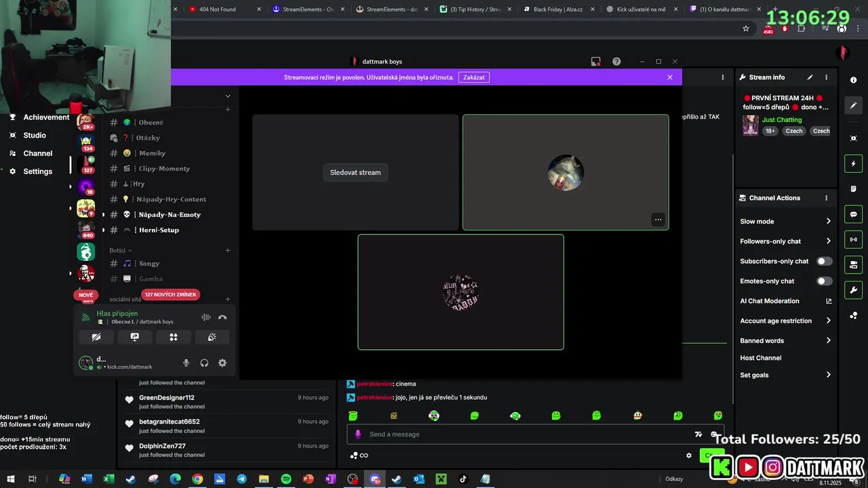Select Host Channel action

761,358
